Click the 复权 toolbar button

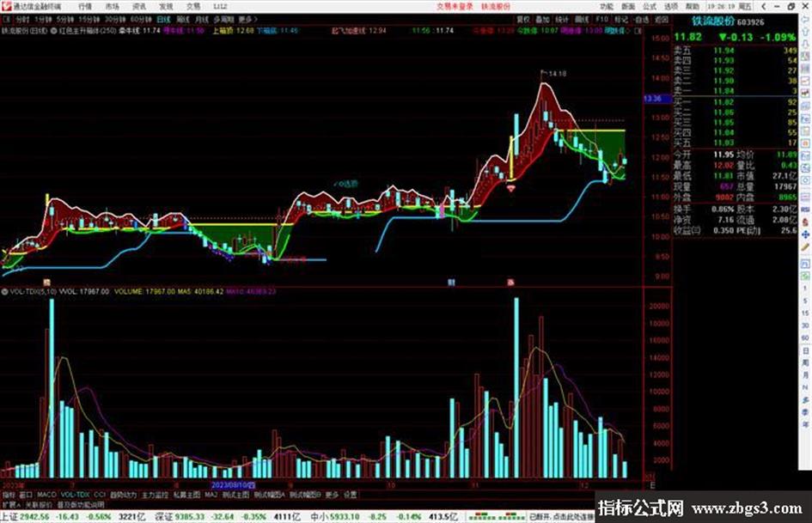point(523,19)
